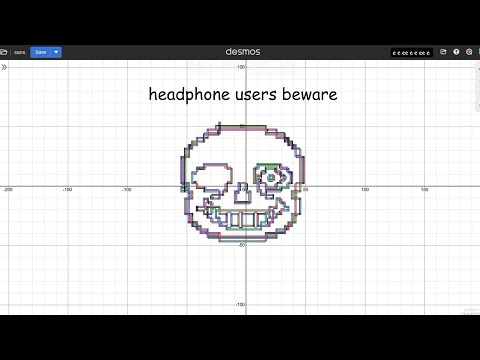Open the language globe icon
This screenshot has height=360, width=480.
pyautogui.click(x=469, y=52)
